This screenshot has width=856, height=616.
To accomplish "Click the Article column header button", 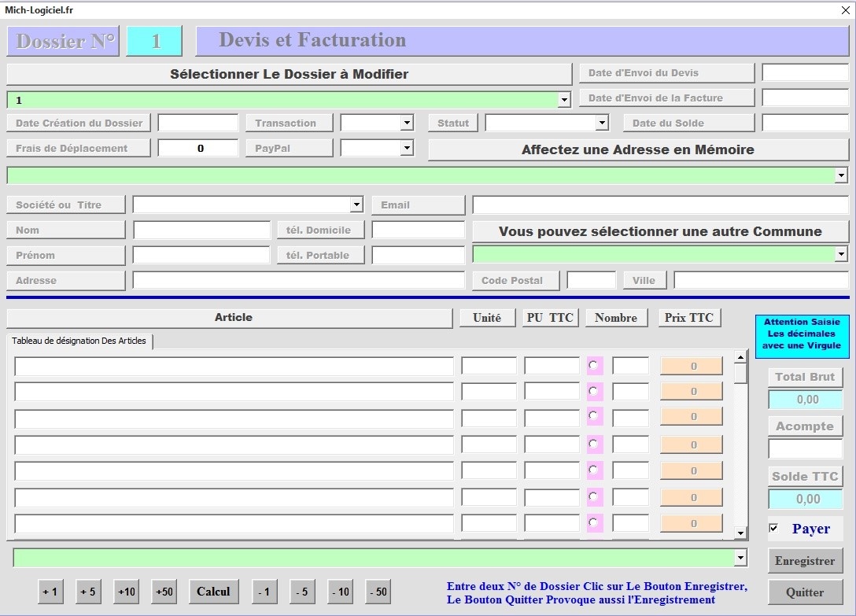I will [x=230, y=318].
